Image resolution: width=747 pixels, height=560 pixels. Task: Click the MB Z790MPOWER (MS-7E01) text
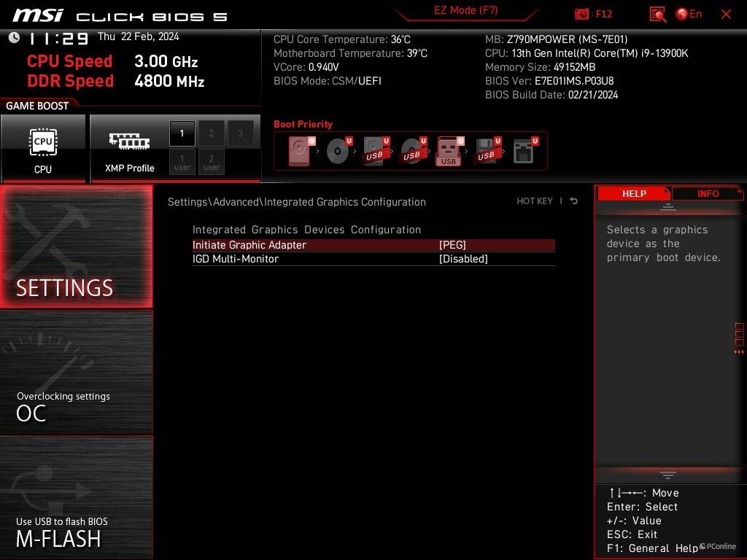[x=556, y=39]
